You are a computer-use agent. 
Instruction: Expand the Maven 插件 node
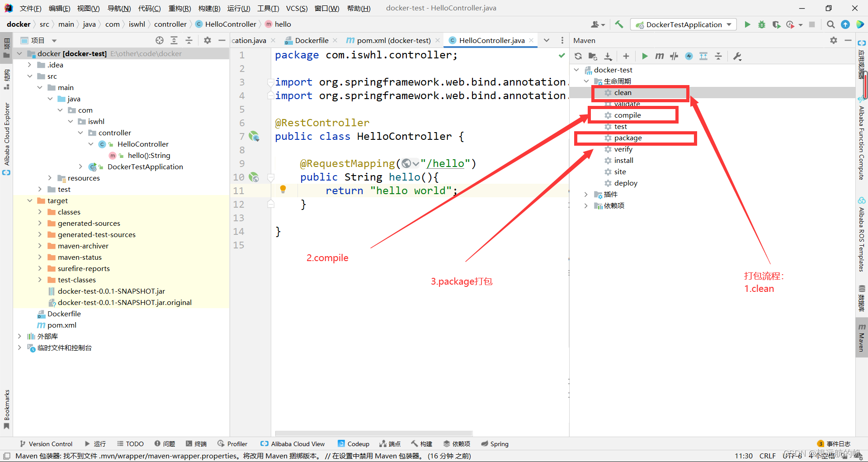point(586,194)
